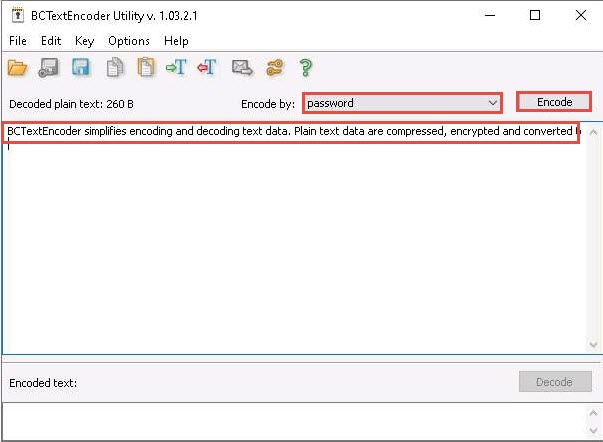Open the File menu
This screenshot has width=603, height=442.
(x=18, y=41)
